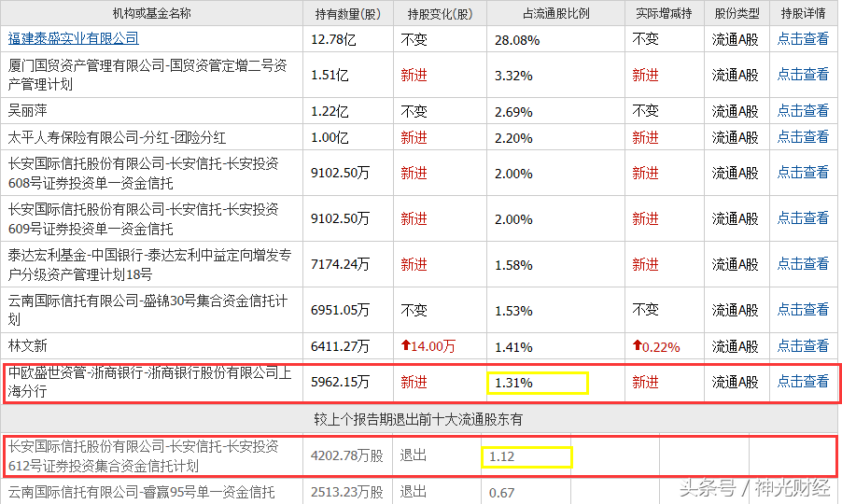Click 点击查看 for 泰达宏利基金 row
The height and width of the screenshot is (504, 842).
point(803,263)
